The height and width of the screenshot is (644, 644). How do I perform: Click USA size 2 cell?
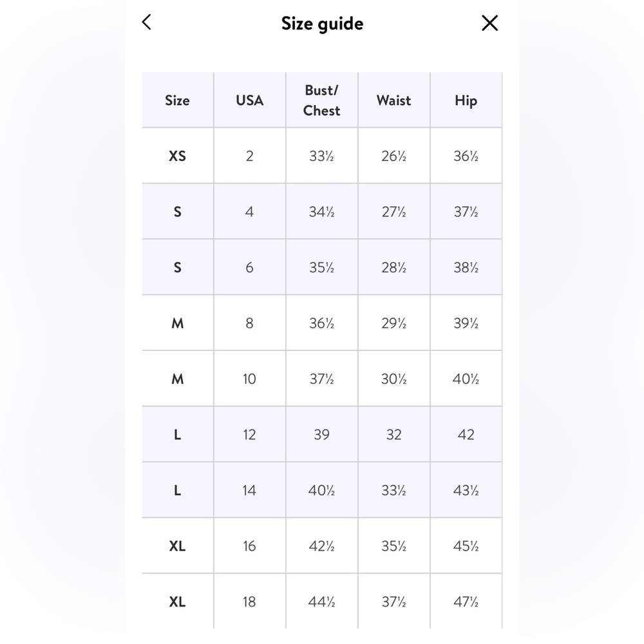[x=250, y=156]
